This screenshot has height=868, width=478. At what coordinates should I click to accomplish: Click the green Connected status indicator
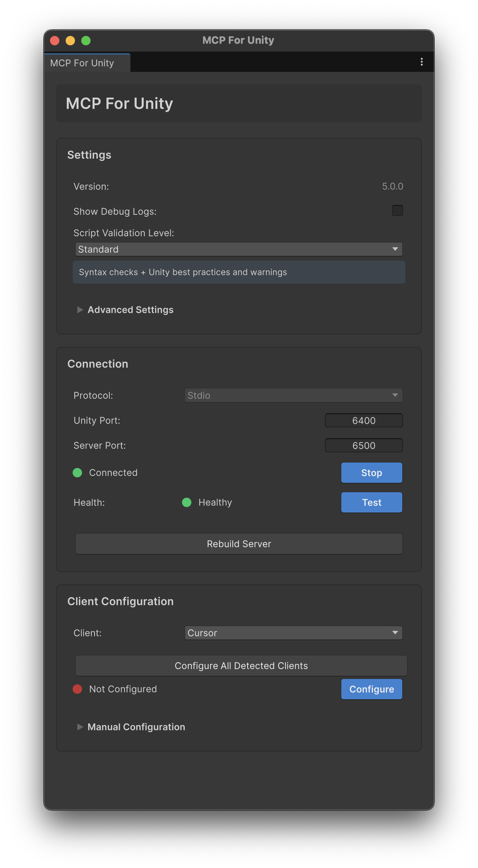(77, 473)
